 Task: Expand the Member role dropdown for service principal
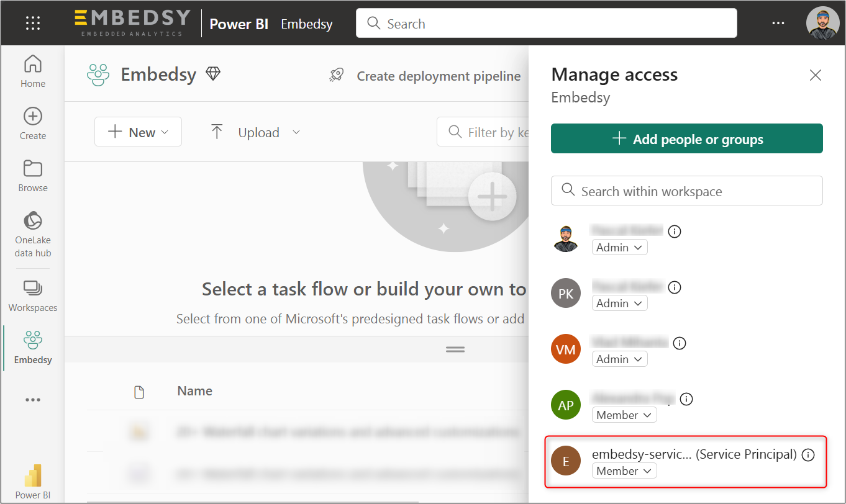[x=624, y=471]
